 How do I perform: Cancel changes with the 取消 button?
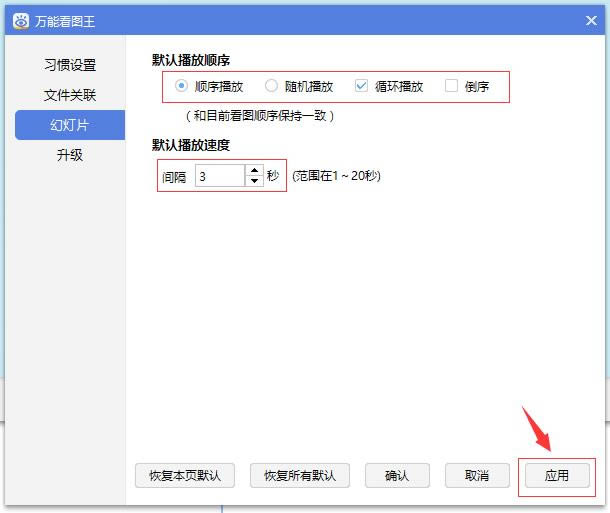pos(477,475)
